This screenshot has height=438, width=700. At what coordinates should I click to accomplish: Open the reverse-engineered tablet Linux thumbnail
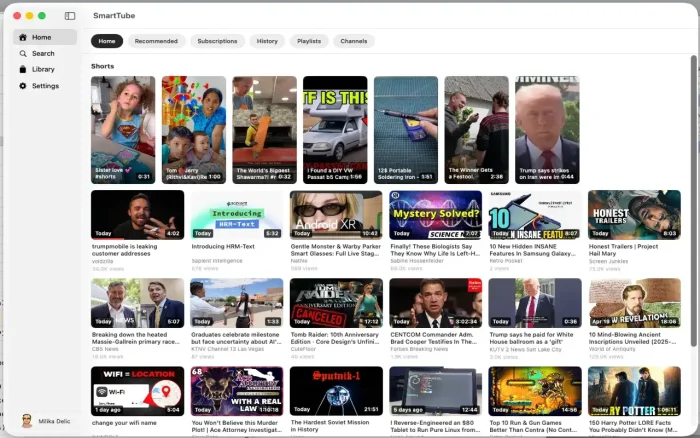coord(436,391)
